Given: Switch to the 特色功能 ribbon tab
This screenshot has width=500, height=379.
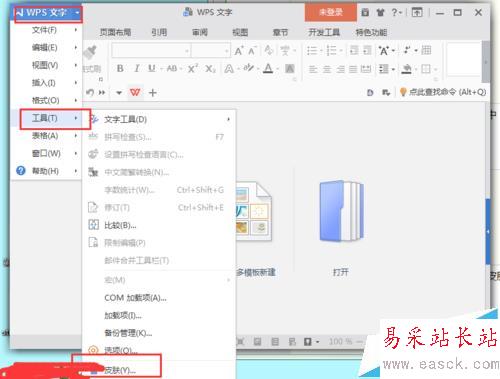Looking at the screenshot, I should [x=371, y=32].
